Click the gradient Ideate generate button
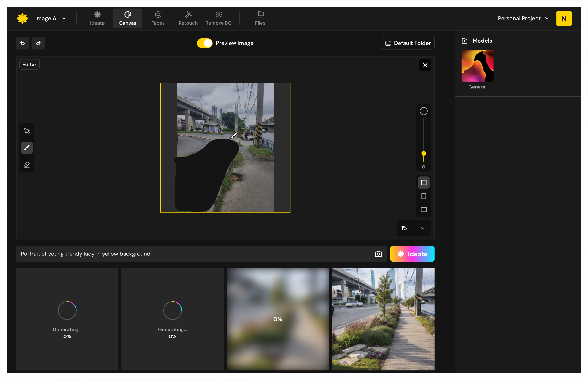This screenshot has height=380, width=588. point(412,254)
